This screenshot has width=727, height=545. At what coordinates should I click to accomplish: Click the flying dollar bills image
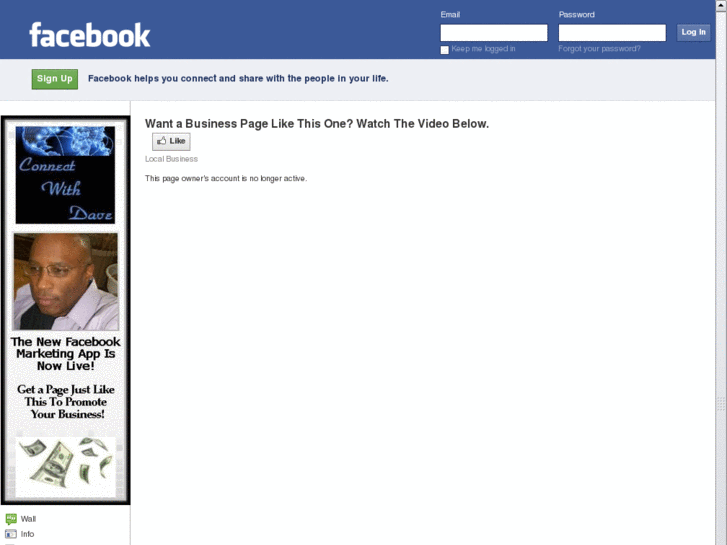click(65, 467)
